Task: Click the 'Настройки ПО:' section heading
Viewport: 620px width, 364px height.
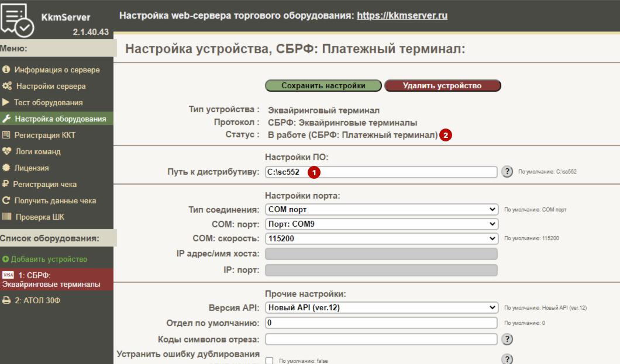Action: (x=297, y=157)
